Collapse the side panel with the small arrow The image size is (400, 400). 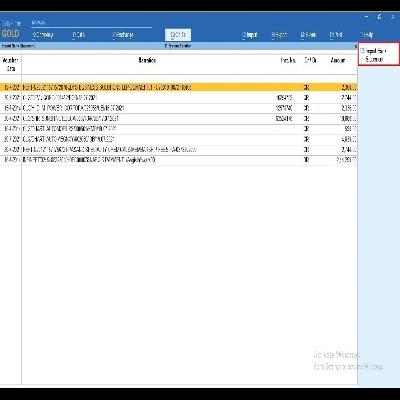coord(356,46)
